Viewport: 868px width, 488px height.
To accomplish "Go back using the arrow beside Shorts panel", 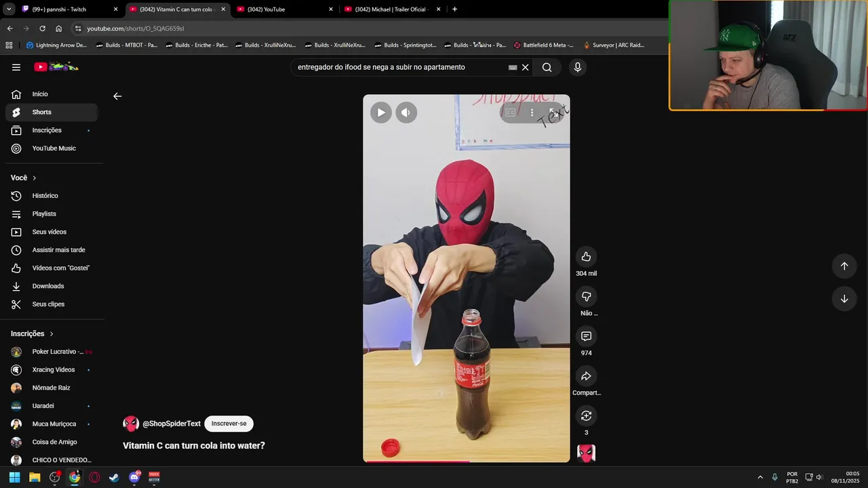I will (x=117, y=96).
